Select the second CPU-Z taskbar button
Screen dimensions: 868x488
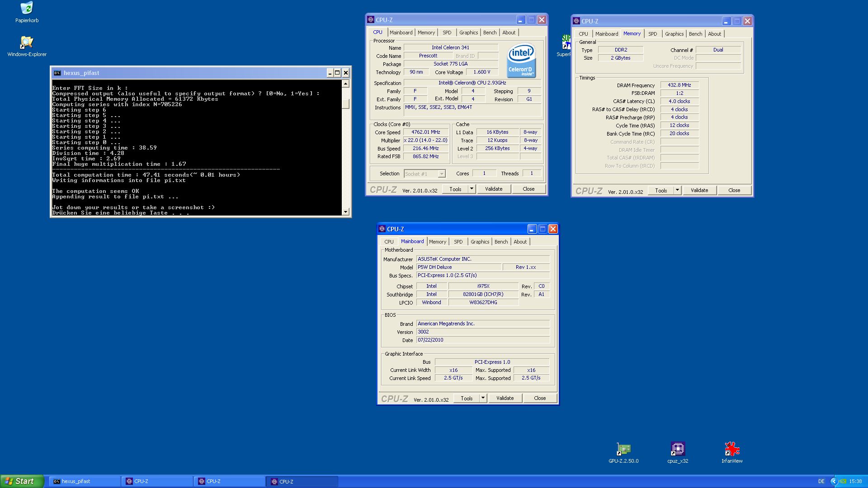231,482
